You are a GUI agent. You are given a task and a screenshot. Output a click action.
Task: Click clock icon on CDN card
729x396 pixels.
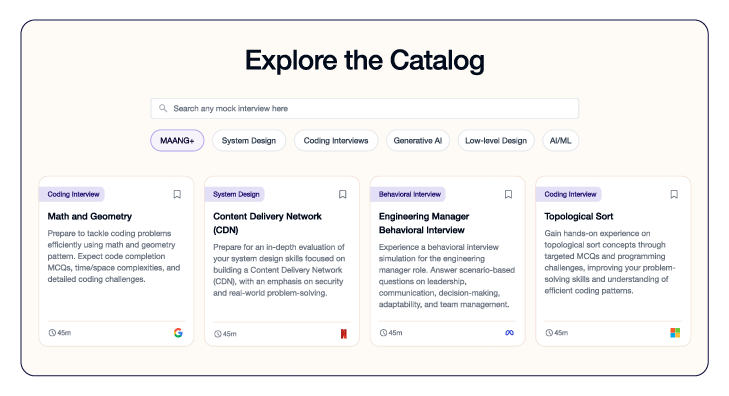point(218,334)
